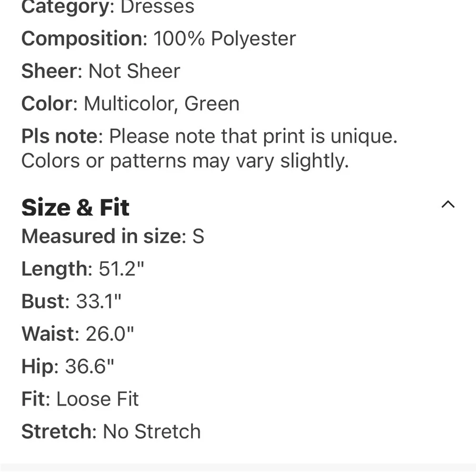Tap the Bust 33.1" measurement

71,301
